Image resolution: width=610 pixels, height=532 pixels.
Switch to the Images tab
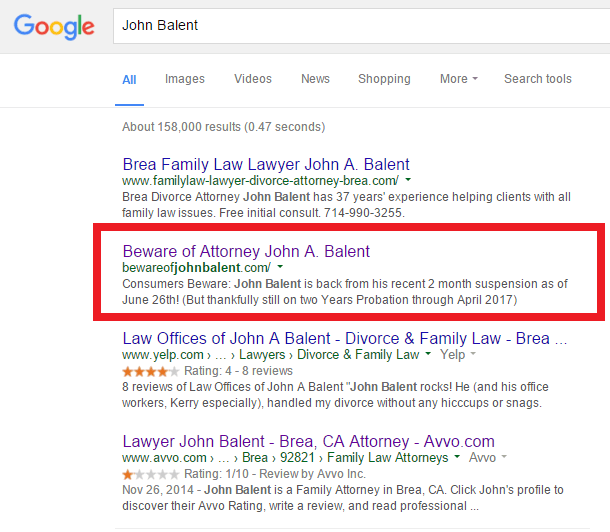[x=185, y=79]
